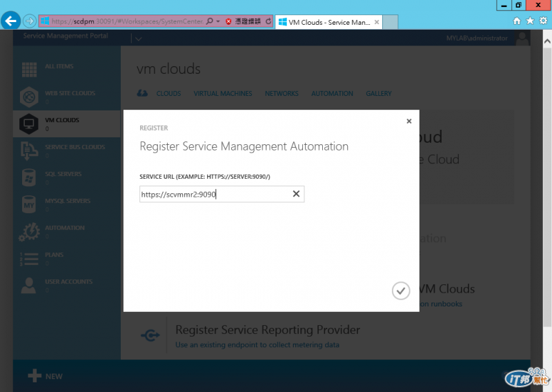Screen dimensions: 552x392
Task: Focus the Service URL input field
Action: tap(221, 194)
